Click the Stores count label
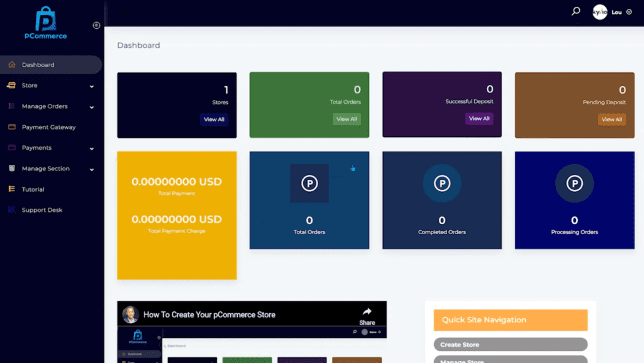Viewport: 644px width, 363px height. click(220, 103)
